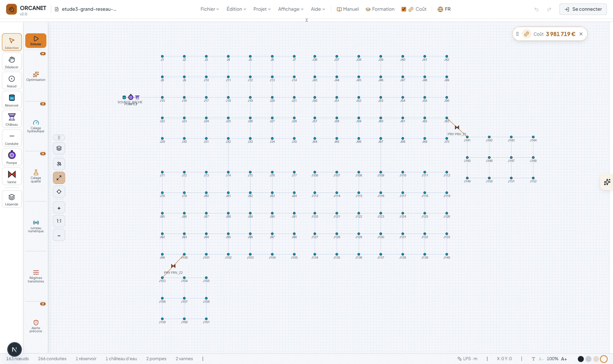The width and height of the screenshot is (613, 364).
Task: Open the AI assistant sparkle side tab
Action: (607, 182)
